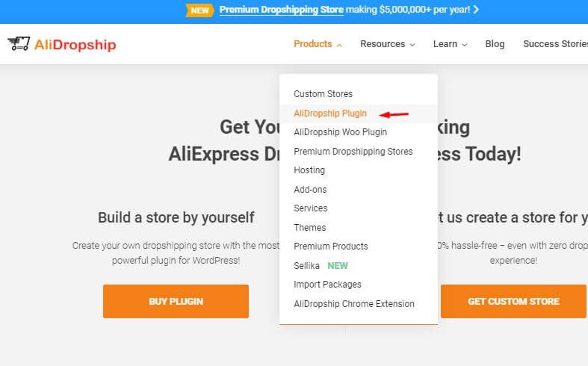Click the BUY PLUGIN button
This screenshot has width=588, height=366.
click(x=176, y=301)
